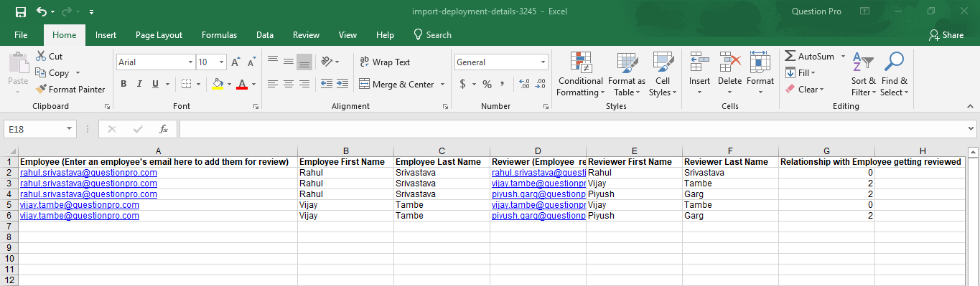Expand the AutoSum dropdown arrow
Viewport: 980px width, 286px height.
[x=843, y=56]
